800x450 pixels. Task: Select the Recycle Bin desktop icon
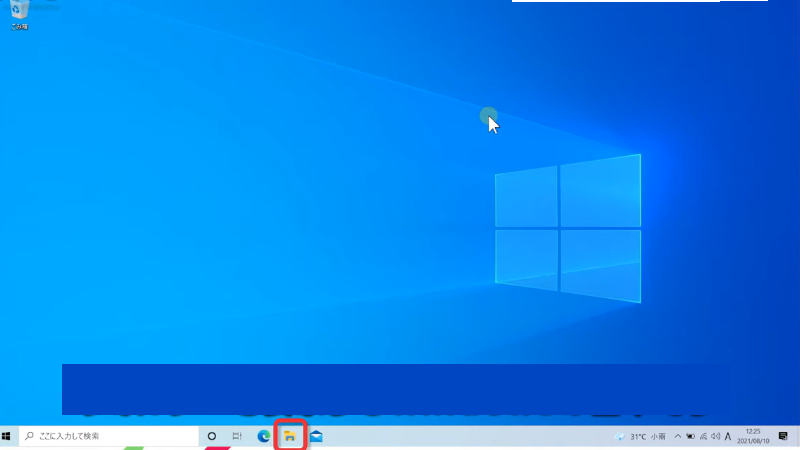pos(19,15)
